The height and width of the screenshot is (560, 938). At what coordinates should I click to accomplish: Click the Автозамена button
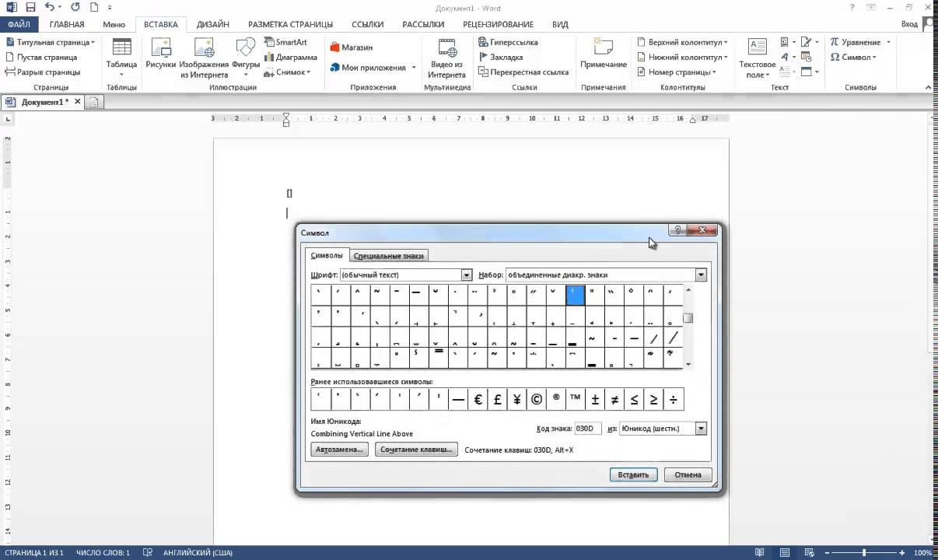pyautogui.click(x=339, y=450)
